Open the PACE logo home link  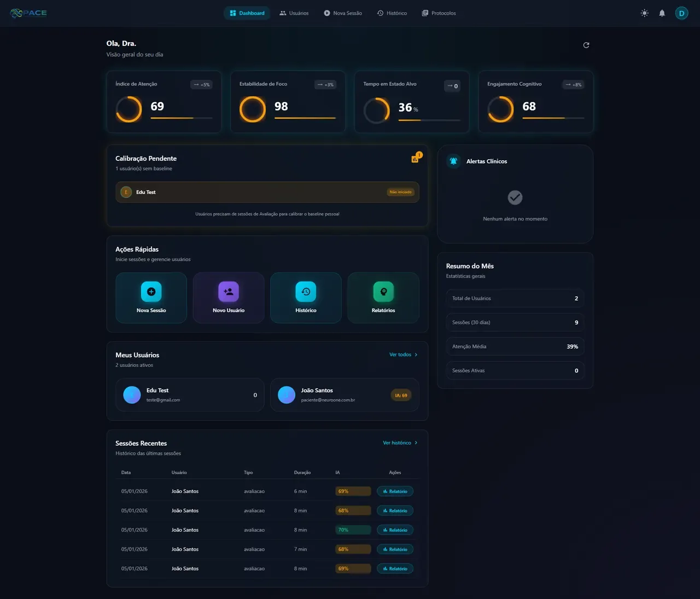[28, 13]
